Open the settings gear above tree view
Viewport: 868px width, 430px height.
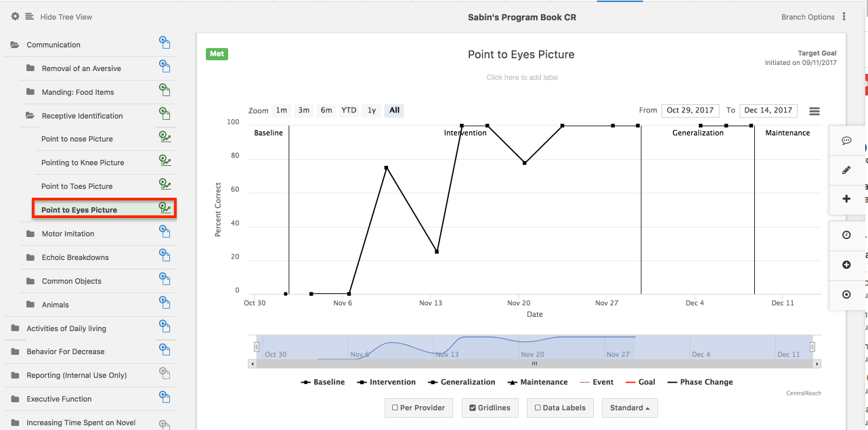[15, 16]
